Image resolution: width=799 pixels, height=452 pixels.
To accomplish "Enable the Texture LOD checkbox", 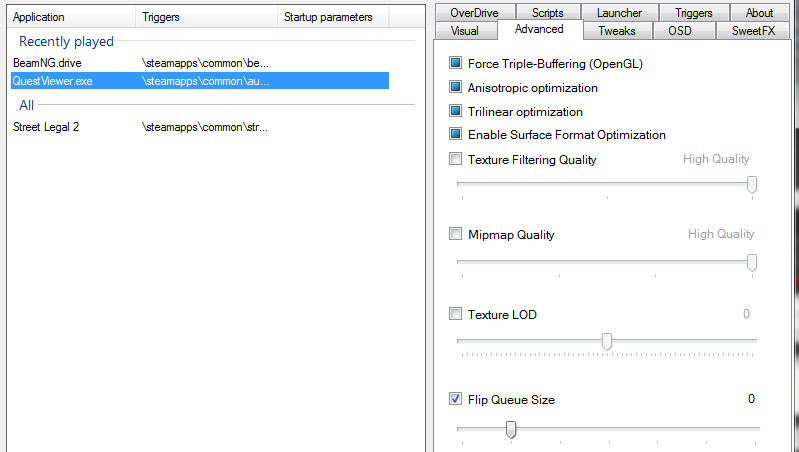I will 456,314.
